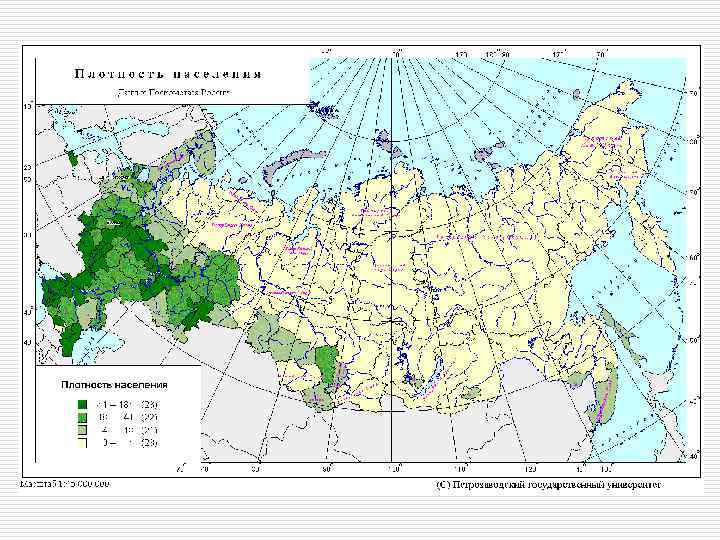
Task: Click the Kaliningrad exclave green patch
Action: pyautogui.click(x=72, y=159)
